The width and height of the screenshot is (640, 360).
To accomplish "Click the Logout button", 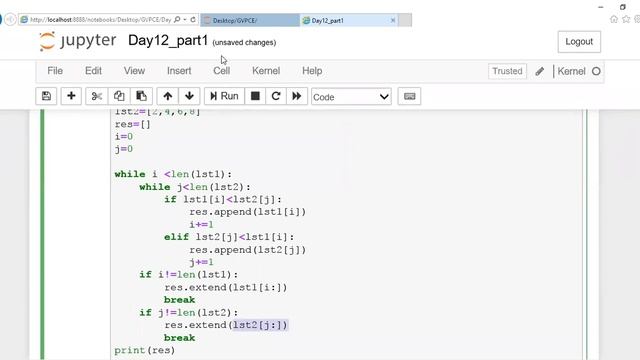I will coord(579,42).
